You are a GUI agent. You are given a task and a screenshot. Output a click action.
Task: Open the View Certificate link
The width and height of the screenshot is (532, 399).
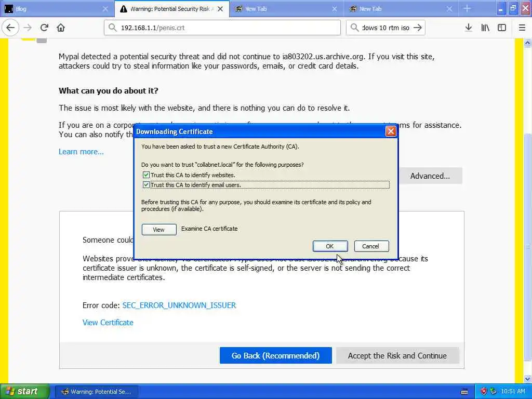108,323
